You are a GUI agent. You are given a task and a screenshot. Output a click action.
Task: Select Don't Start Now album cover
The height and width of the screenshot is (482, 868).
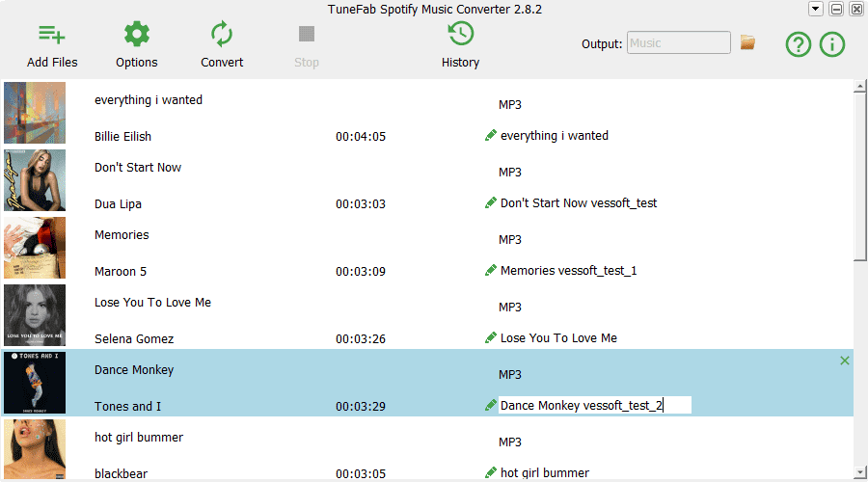35,180
